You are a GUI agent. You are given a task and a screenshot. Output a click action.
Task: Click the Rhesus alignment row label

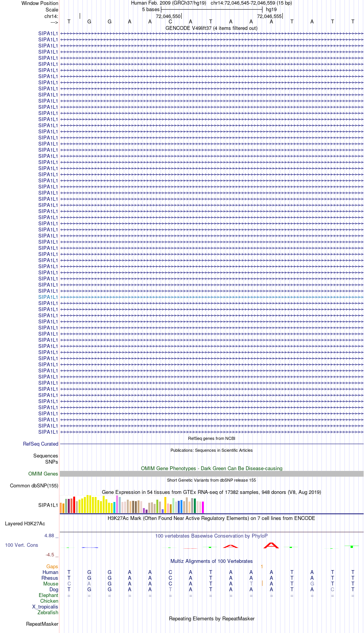(50, 578)
